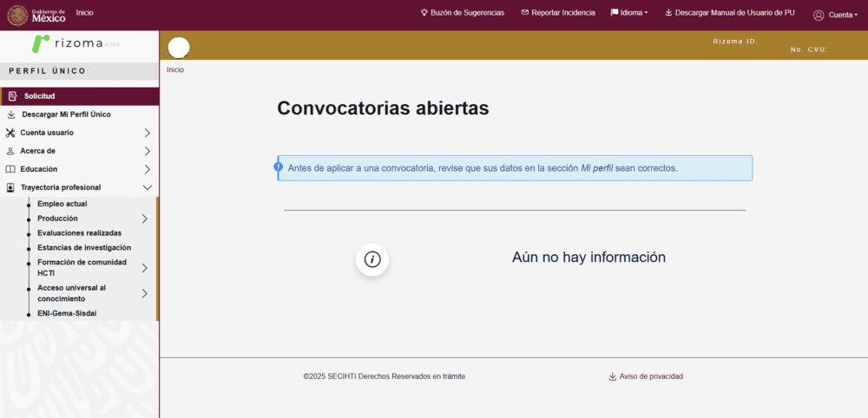Click the flag icon beside Idioma
This screenshot has height=418, width=868.
click(615, 12)
